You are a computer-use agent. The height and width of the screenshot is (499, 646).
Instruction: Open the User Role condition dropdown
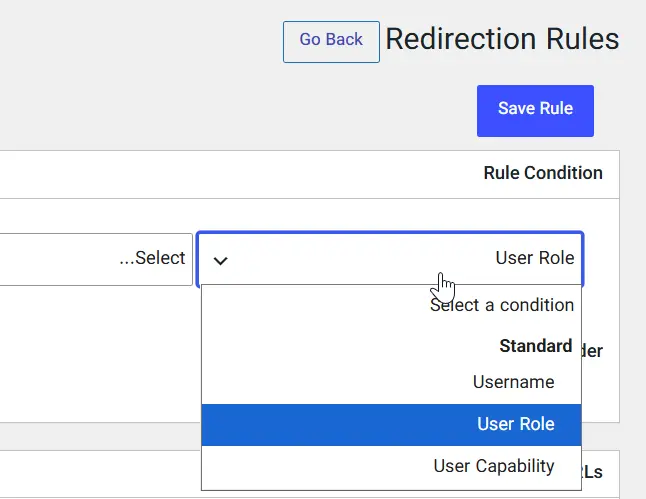tap(390, 259)
